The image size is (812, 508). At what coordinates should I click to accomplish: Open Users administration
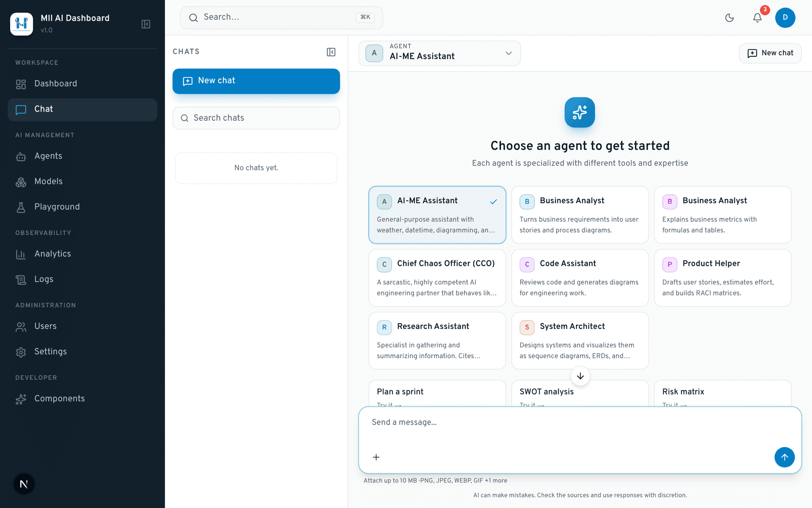coord(82,326)
